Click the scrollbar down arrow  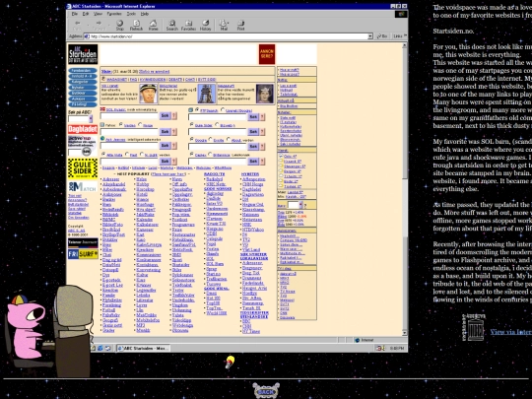(405, 333)
